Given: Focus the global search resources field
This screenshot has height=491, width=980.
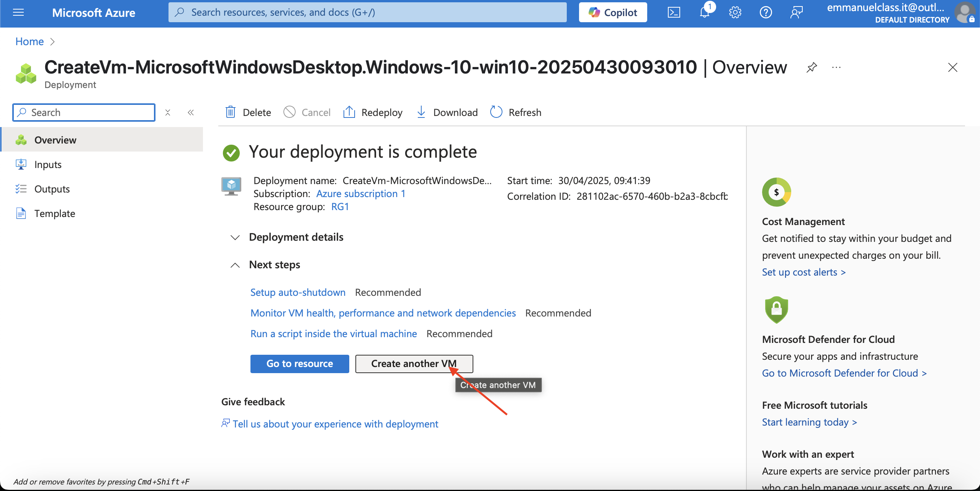Looking at the screenshot, I should 368,12.
